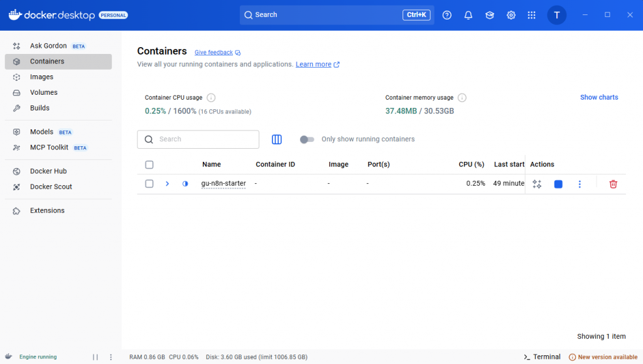Sort by Port(s) column header
Image resolution: width=643 pixels, height=364 pixels.
pos(379,164)
